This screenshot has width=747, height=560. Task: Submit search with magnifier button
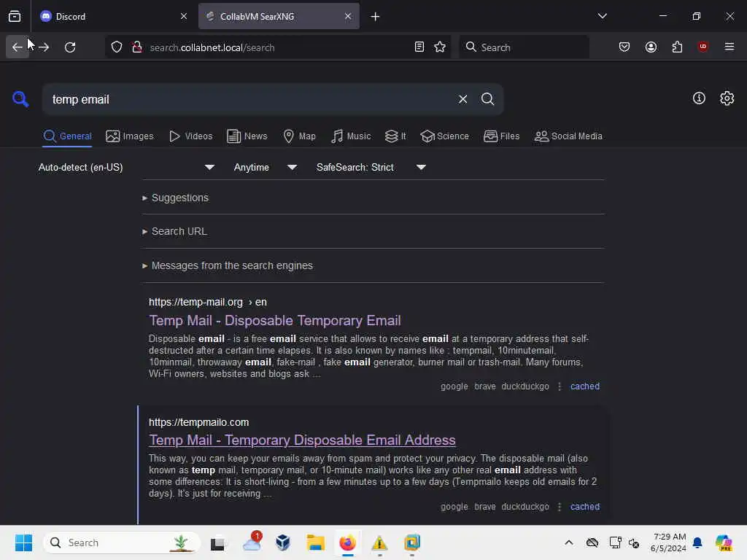pyautogui.click(x=487, y=99)
